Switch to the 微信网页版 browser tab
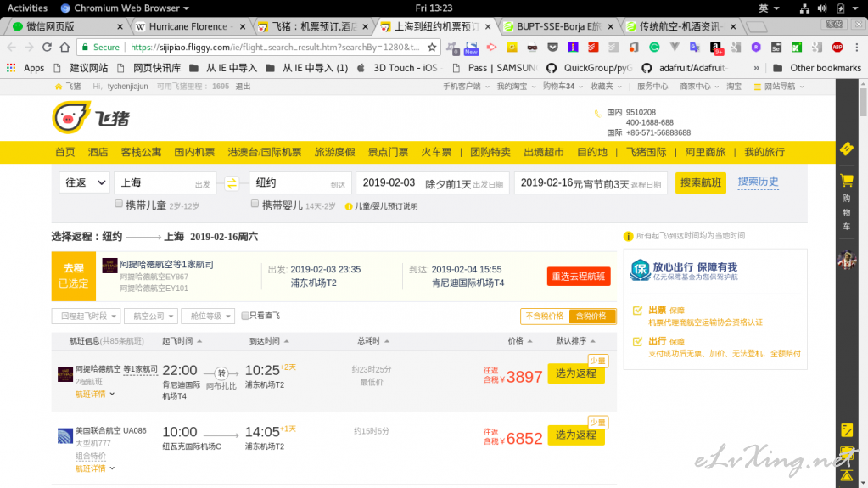This screenshot has width=868, height=488. pyautogui.click(x=65, y=26)
